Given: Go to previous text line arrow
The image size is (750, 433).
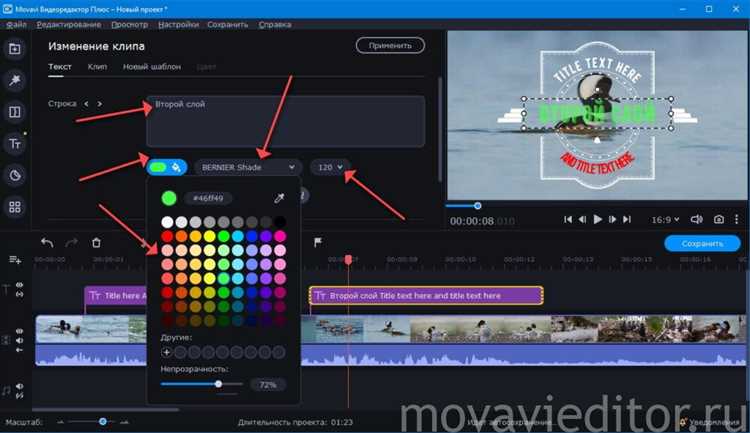Looking at the screenshot, I should (86, 104).
